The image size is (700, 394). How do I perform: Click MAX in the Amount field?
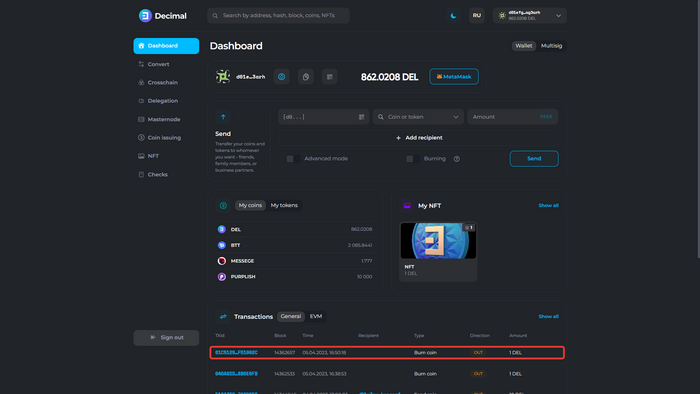click(546, 117)
